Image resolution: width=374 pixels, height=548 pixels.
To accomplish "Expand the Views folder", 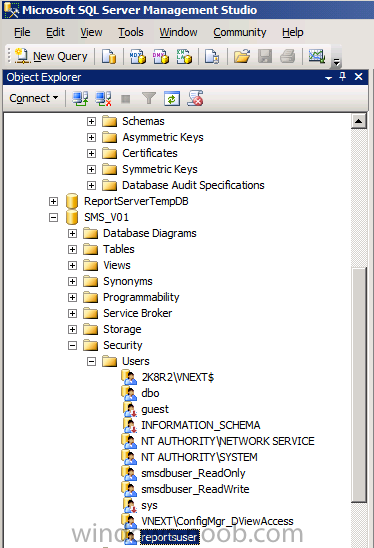I will coord(72,266).
